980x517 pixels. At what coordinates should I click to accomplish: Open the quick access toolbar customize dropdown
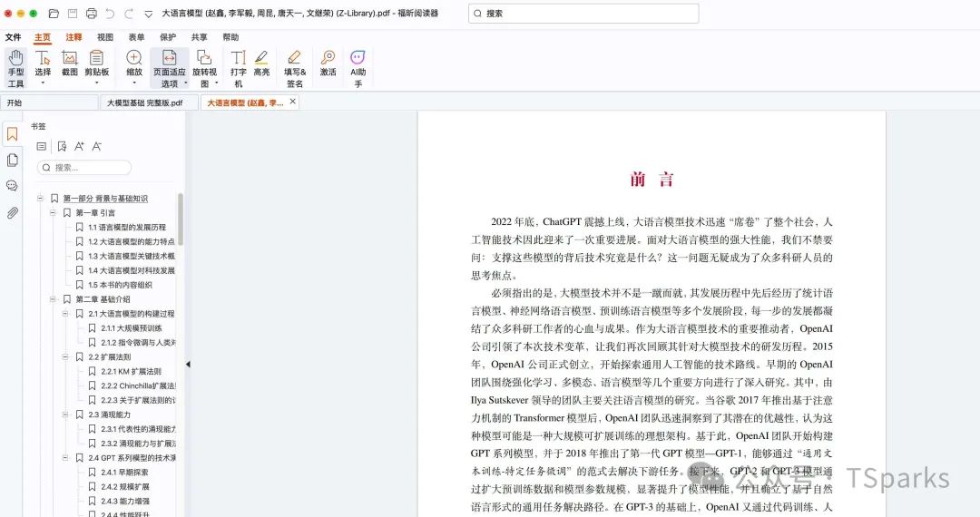point(148,13)
